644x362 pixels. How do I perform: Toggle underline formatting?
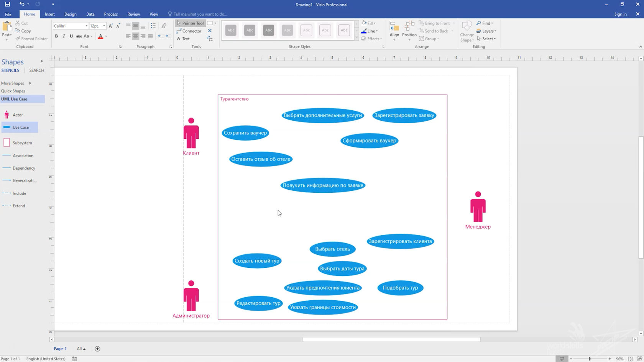(x=71, y=36)
